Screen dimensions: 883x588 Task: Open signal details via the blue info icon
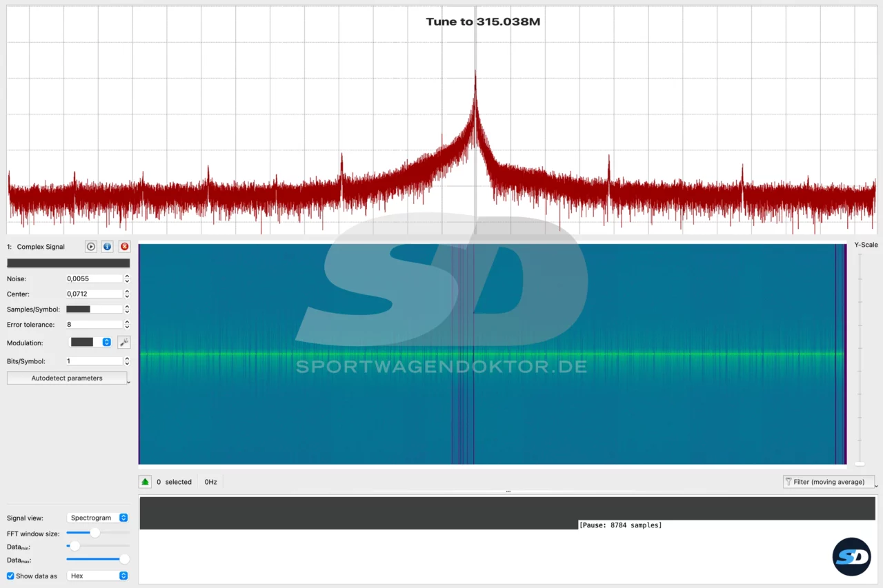108,247
